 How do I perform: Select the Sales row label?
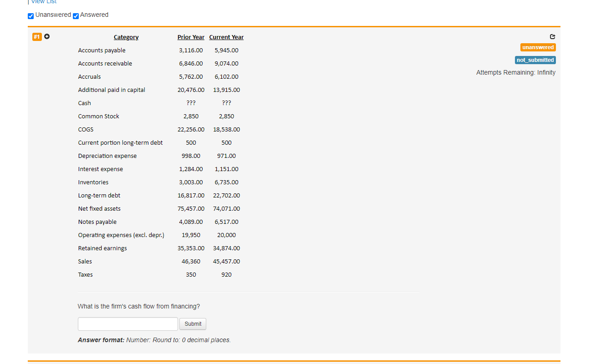[x=85, y=262]
